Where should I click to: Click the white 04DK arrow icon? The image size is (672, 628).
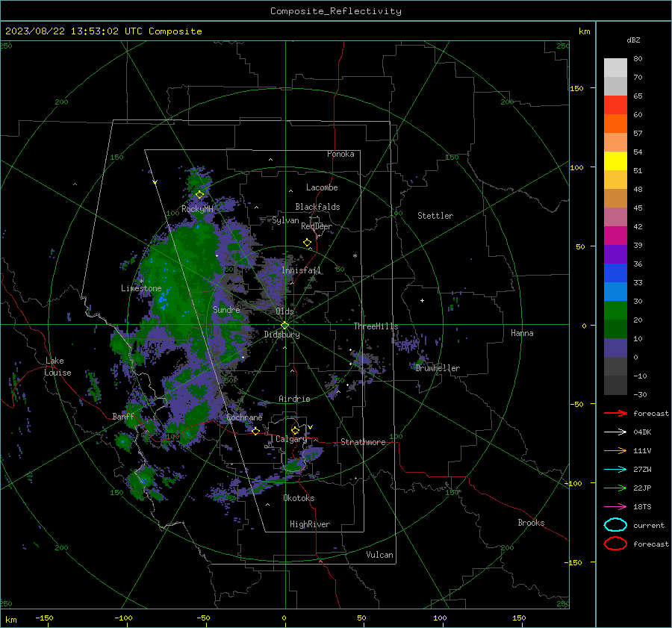615,432
